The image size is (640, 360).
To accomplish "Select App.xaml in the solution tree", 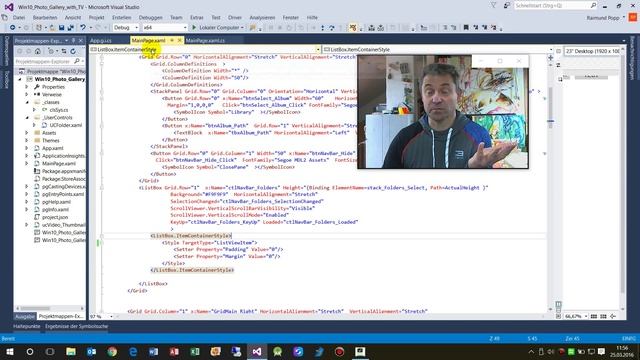I will tap(52, 148).
